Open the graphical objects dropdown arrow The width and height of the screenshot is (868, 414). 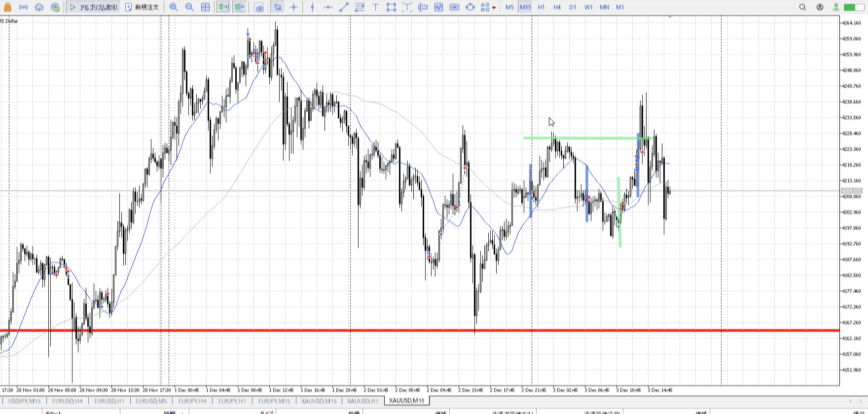pos(494,8)
